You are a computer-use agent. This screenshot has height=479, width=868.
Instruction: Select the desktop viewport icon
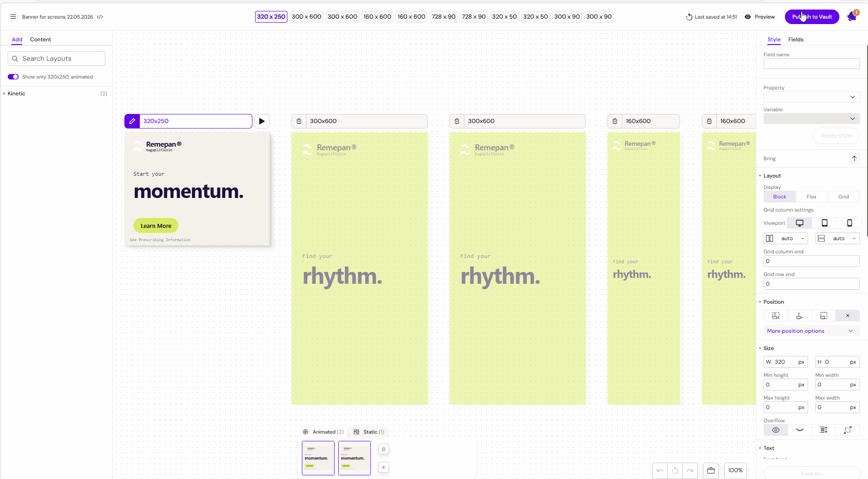[799, 223]
